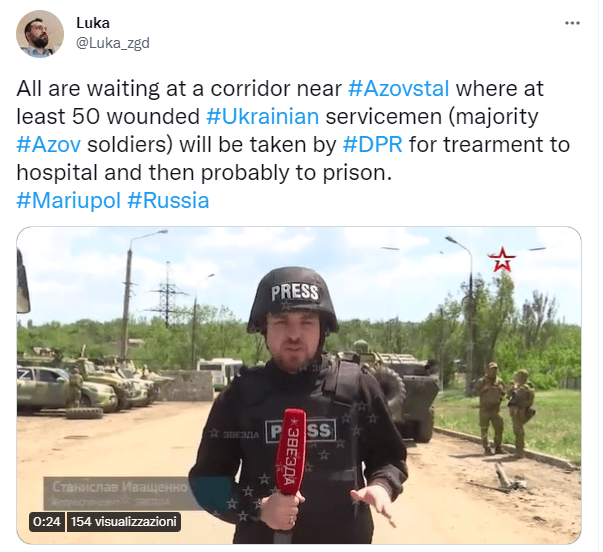Viewport: 603px width, 552px height.
Task: Click the PRESS label on the helmet
Action: click(295, 293)
